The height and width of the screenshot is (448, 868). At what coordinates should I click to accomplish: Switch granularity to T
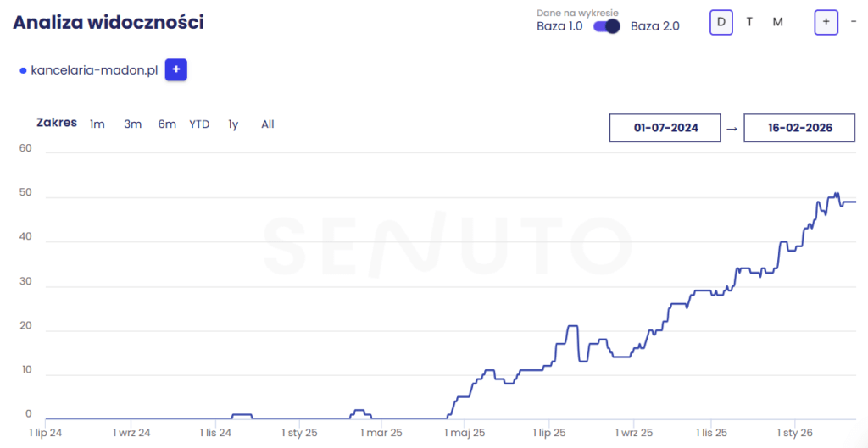[x=749, y=22]
